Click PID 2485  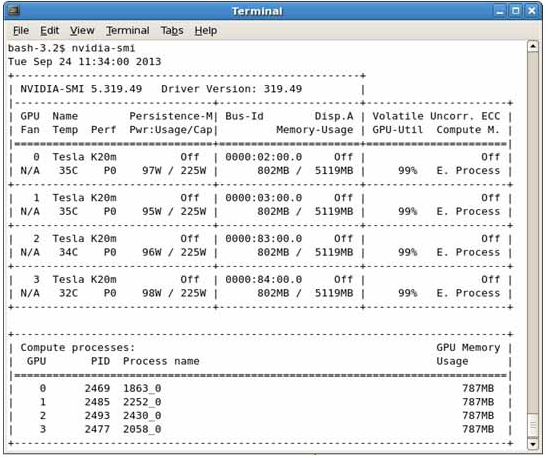(97, 402)
